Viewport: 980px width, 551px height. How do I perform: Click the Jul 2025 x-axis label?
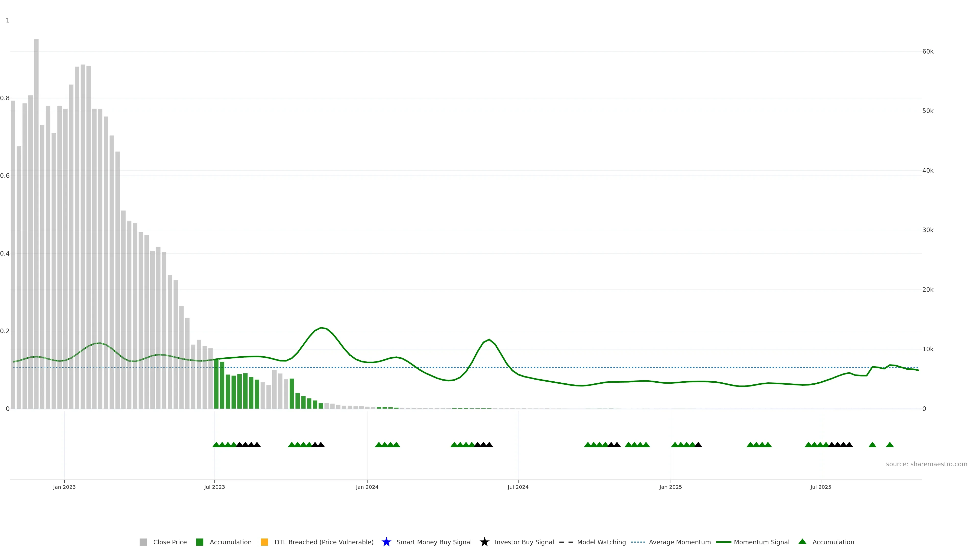point(820,487)
